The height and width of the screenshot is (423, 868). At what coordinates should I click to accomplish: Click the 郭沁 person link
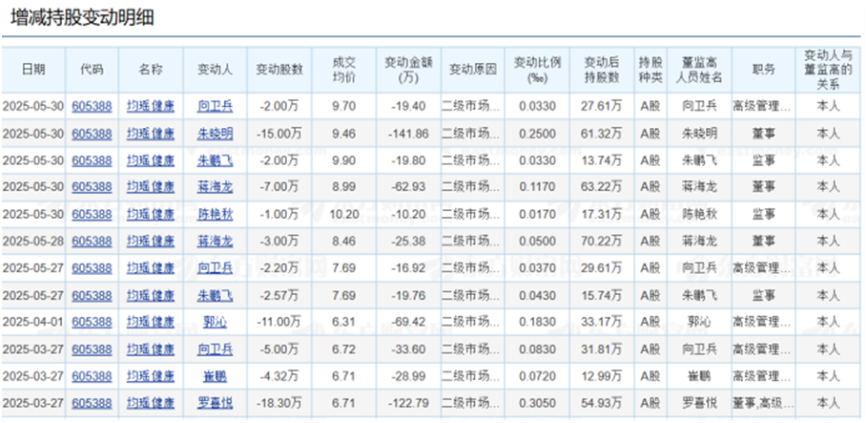215,322
